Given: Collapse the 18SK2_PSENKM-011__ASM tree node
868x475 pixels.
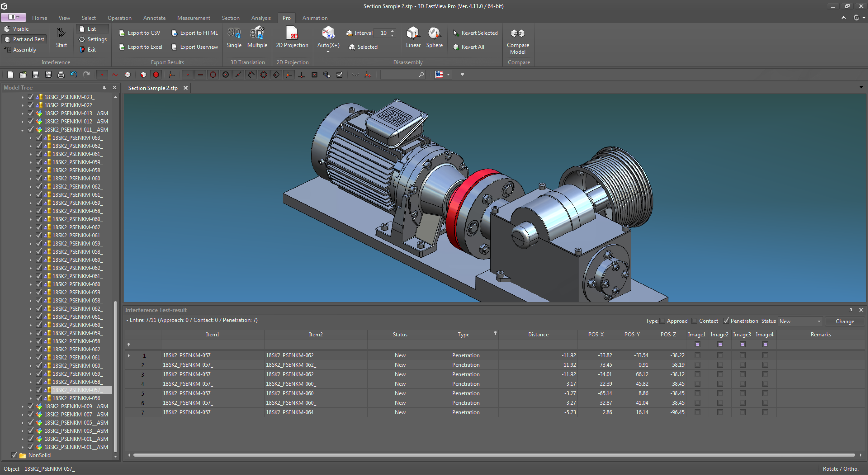Looking at the screenshot, I should coord(22,130).
